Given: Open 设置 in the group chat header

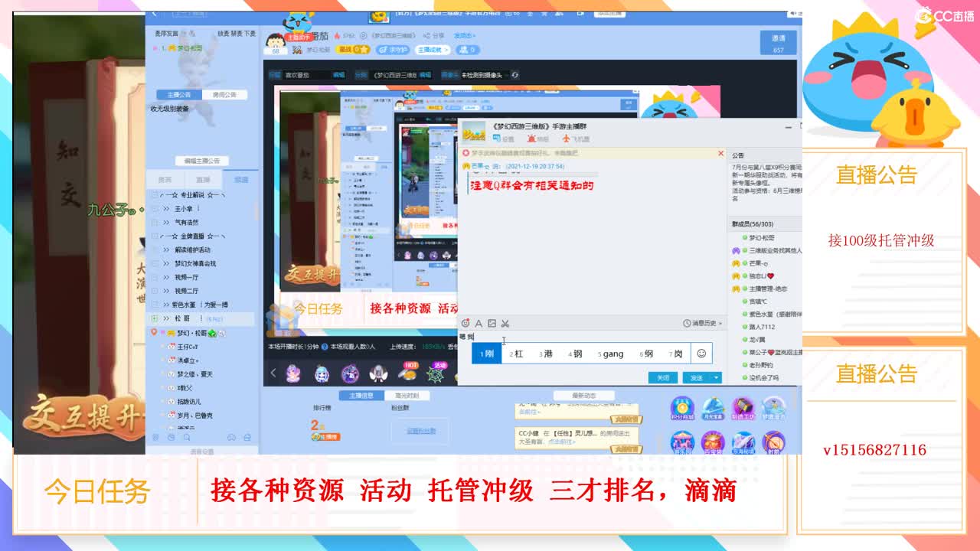Looking at the screenshot, I should pos(502,139).
